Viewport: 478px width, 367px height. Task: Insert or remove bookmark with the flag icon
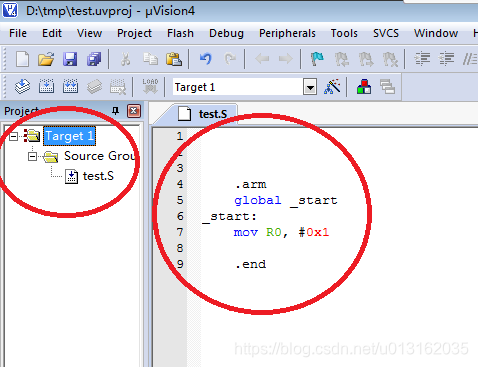[317, 59]
